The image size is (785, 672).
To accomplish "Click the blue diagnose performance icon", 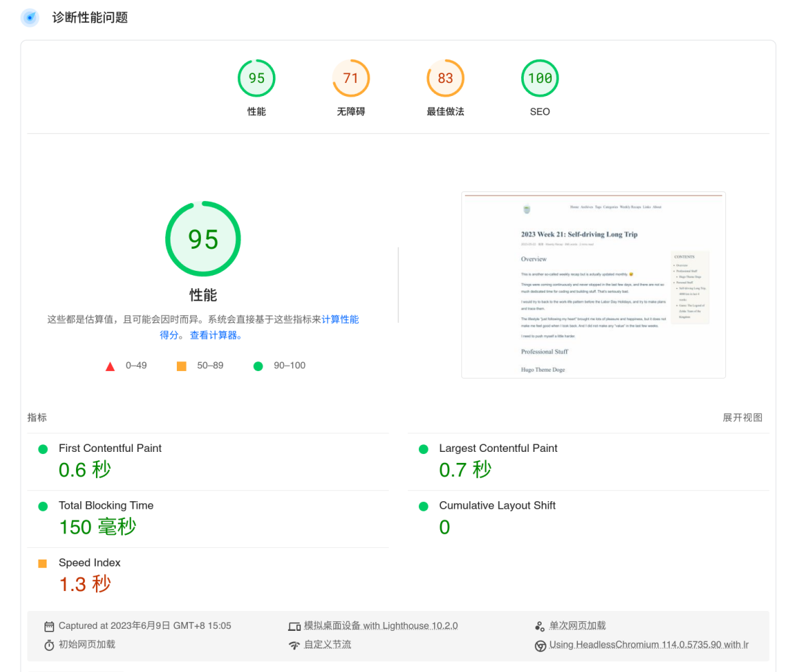I will [30, 18].
